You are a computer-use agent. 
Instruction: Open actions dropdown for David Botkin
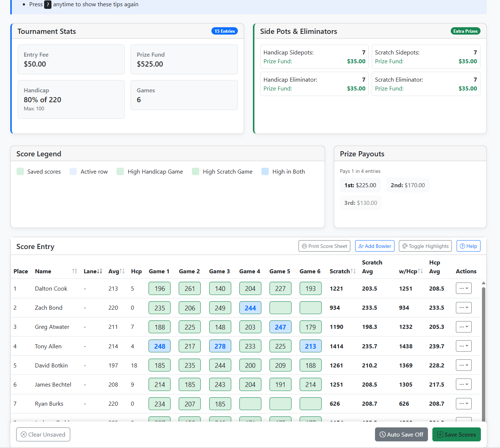[x=464, y=365]
